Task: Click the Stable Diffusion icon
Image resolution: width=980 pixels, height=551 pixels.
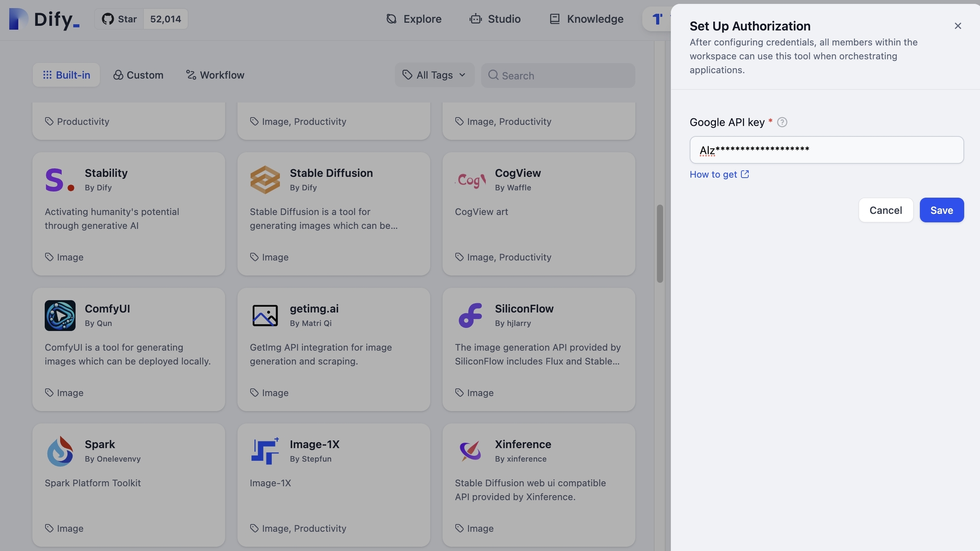Action: [x=265, y=179]
